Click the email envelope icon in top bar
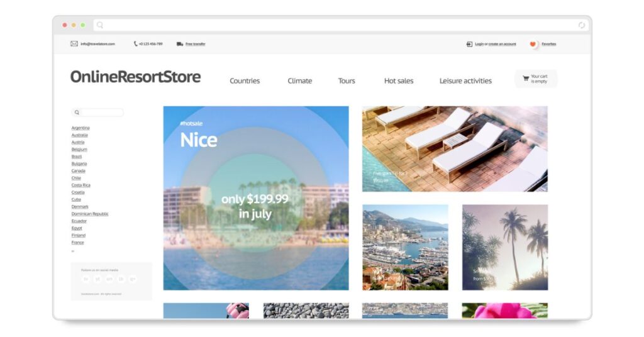The width and height of the screenshot is (644, 337). [74, 44]
